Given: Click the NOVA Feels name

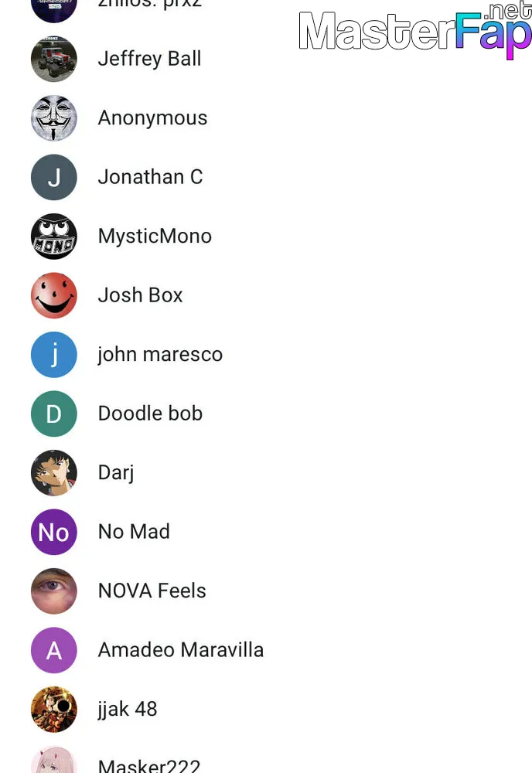Looking at the screenshot, I should (152, 591).
